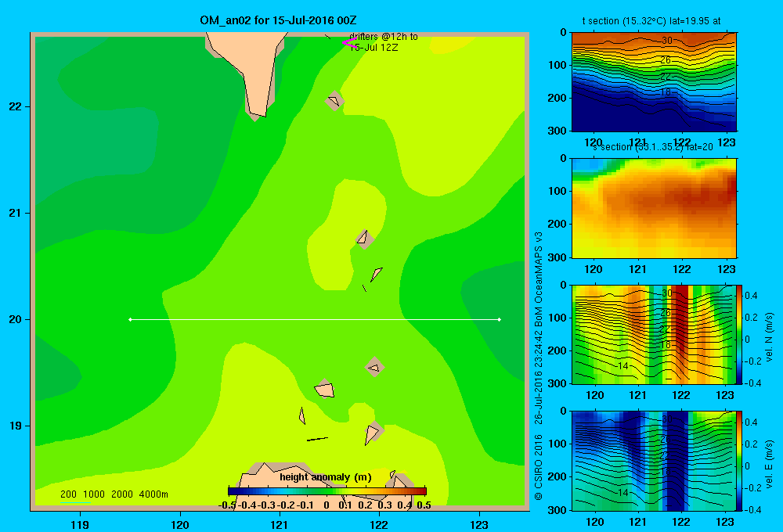Click the 30 isotherm label in the temperature section
Screen dimensions: 783x532
(666, 41)
